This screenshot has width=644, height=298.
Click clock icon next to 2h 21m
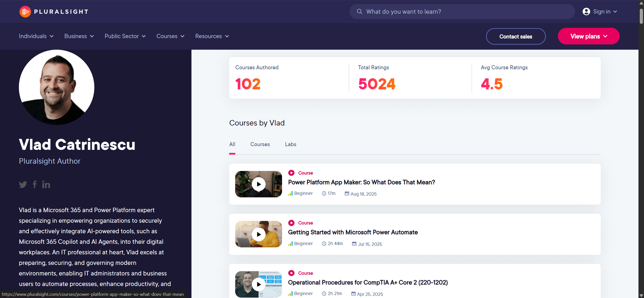(324, 294)
